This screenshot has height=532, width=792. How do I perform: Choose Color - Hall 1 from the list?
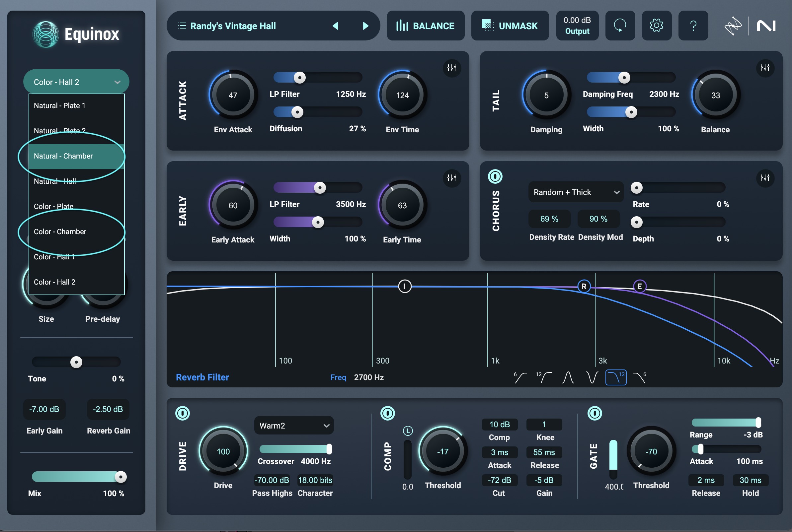tap(77, 257)
